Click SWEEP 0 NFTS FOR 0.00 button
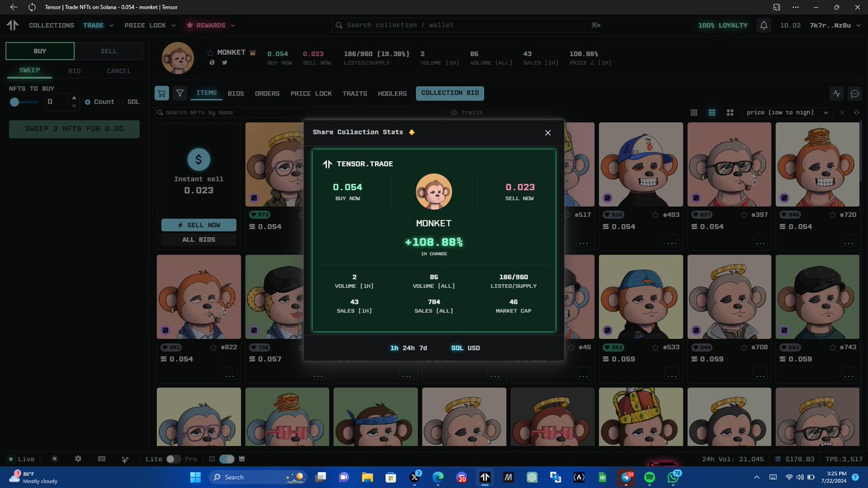Image resolution: width=868 pixels, height=488 pixels. point(74,129)
